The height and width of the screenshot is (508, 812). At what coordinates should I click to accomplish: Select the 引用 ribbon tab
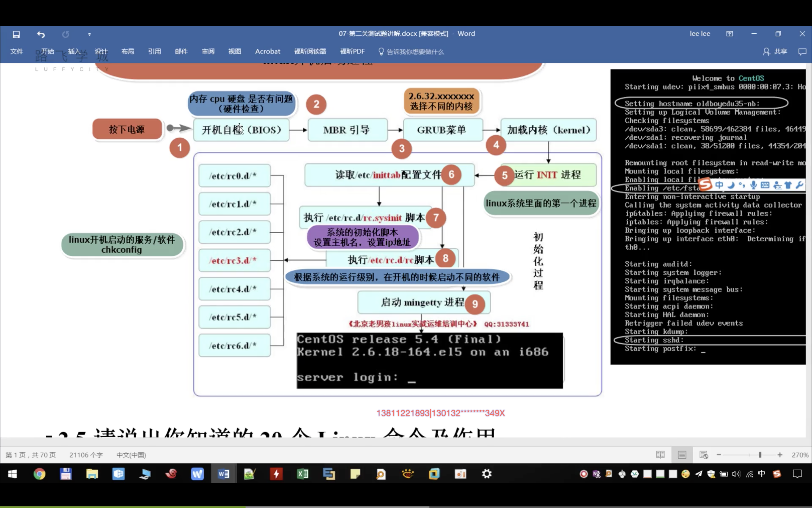[155, 51]
